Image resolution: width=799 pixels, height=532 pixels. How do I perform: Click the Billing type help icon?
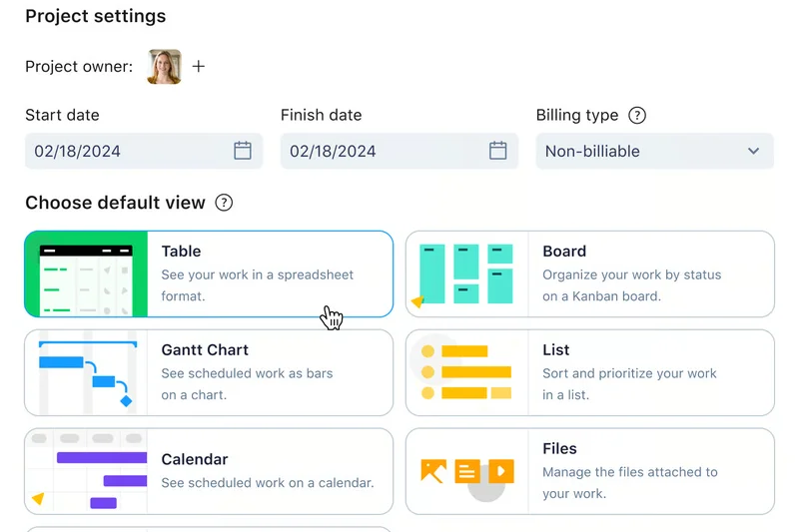(637, 115)
